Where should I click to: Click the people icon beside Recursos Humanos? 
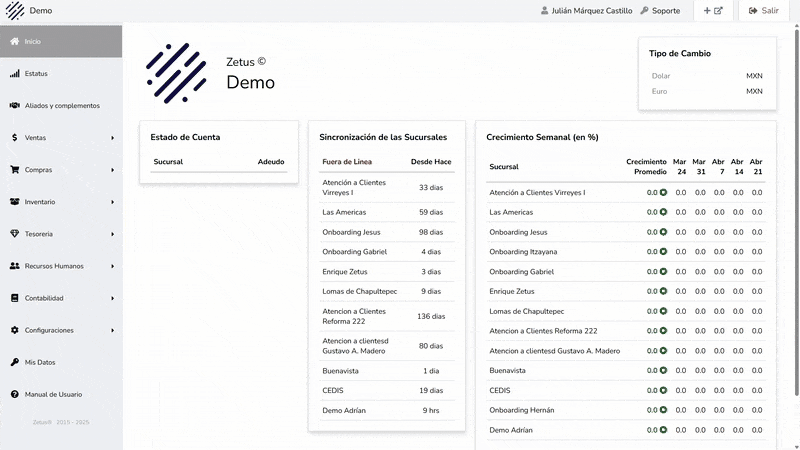click(x=14, y=266)
